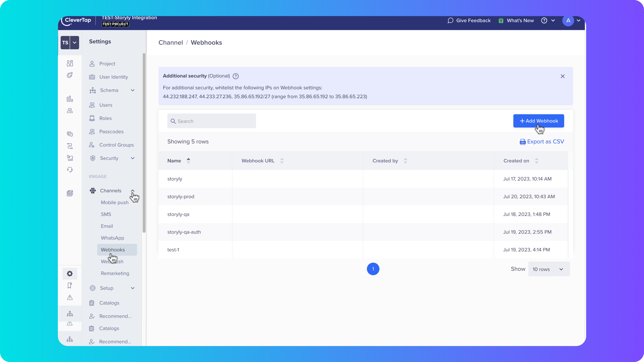This screenshot has height=362, width=644.
Task: Expand the Schema settings section
Action: (x=132, y=90)
